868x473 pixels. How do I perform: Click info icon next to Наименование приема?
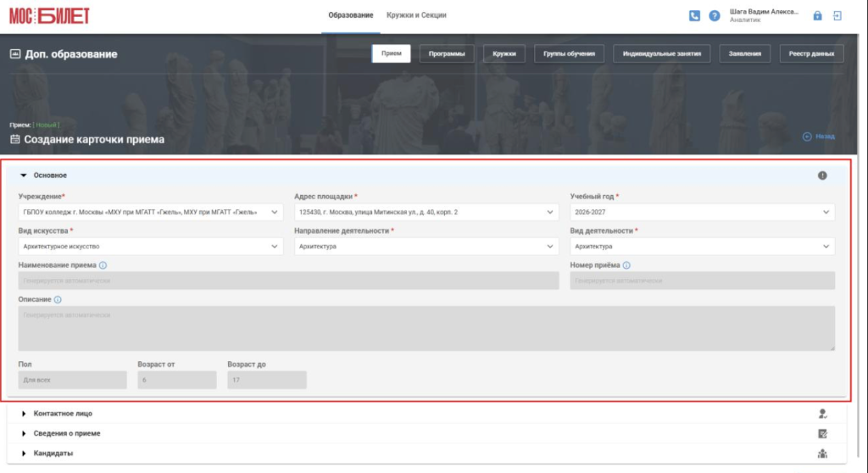click(x=103, y=265)
